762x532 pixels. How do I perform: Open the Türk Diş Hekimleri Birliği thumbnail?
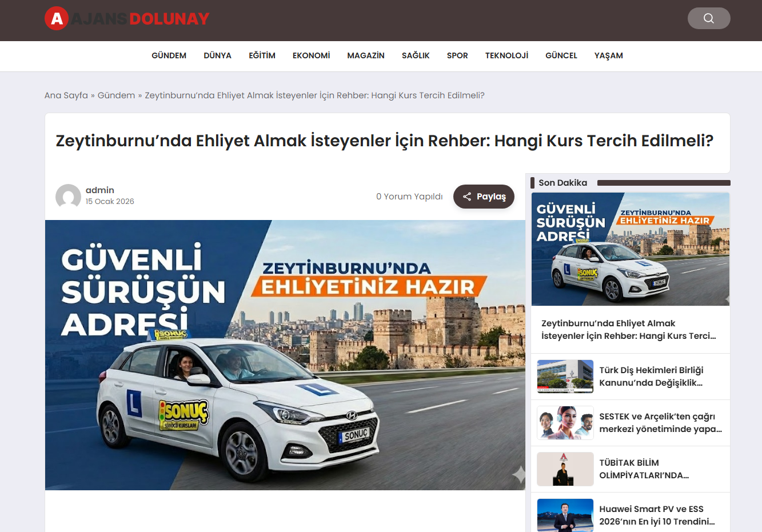[x=565, y=377]
